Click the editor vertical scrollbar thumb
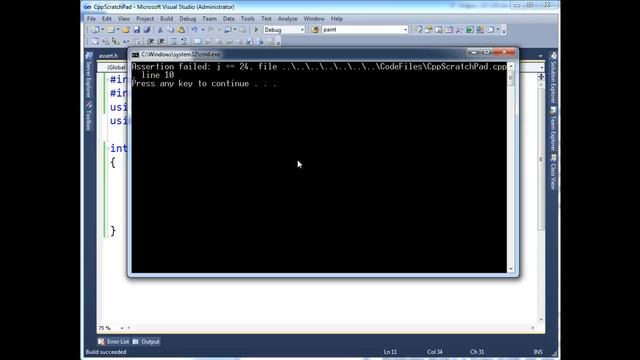Image resolution: width=640 pixels, height=360 pixels. 541,159
